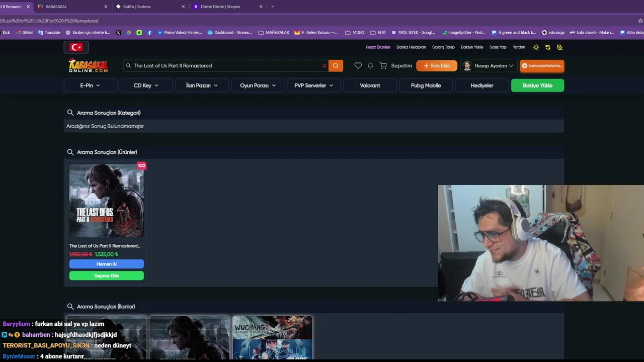Click the Turkish flag language icon
This screenshot has width=644, height=362.
[76, 47]
